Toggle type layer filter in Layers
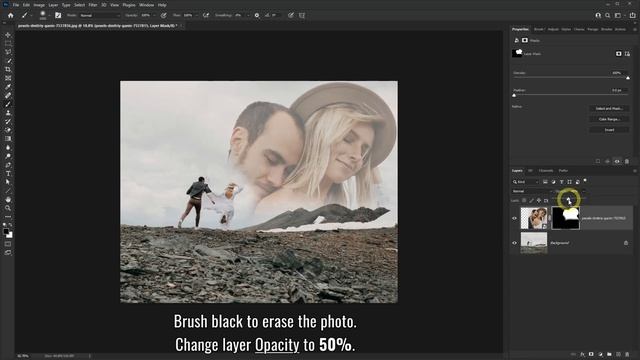The width and height of the screenshot is (640, 360). [562, 182]
